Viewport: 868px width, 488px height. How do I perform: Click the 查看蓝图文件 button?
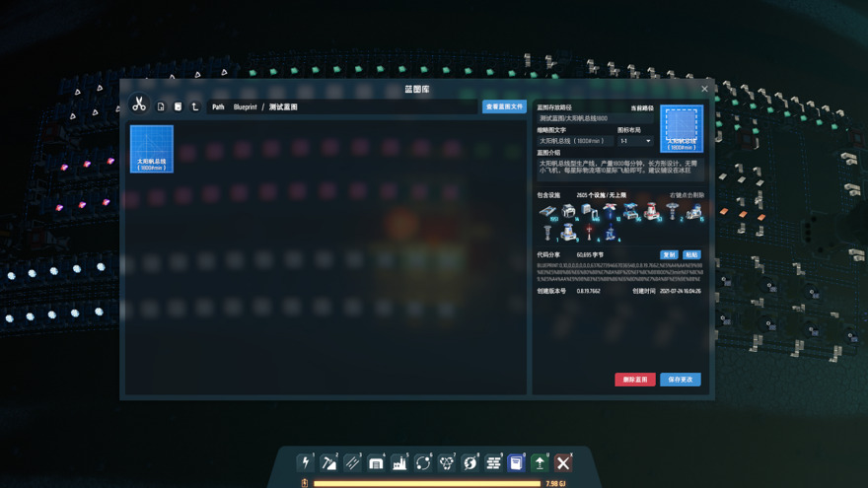(x=504, y=106)
